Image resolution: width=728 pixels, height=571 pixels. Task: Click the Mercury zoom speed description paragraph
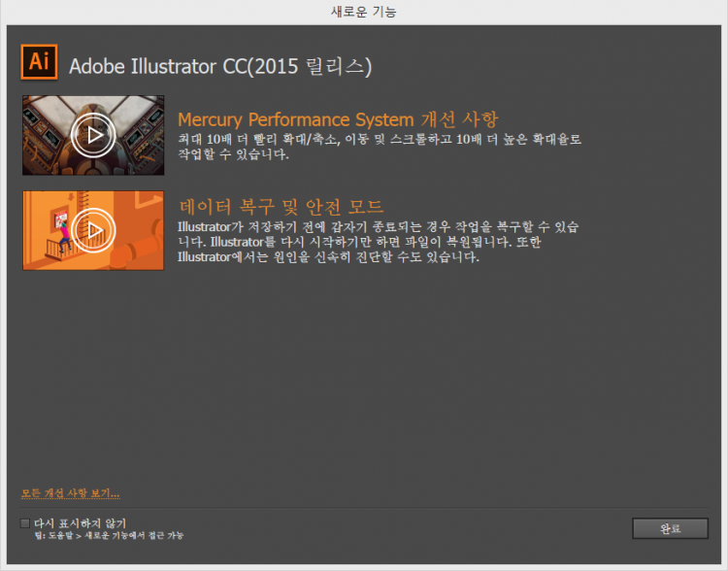click(x=379, y=147)
